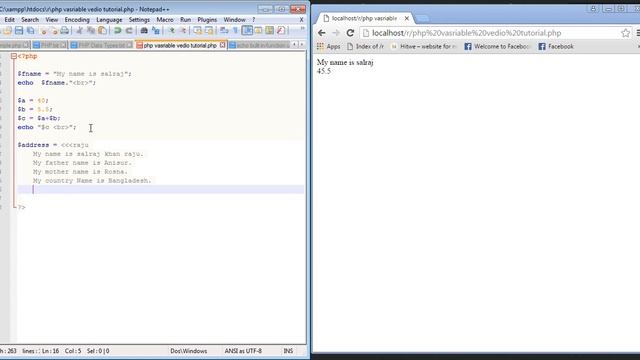
Task: Toggle synchronize vertical scrolling icon
Action: [x=198, y=31]
